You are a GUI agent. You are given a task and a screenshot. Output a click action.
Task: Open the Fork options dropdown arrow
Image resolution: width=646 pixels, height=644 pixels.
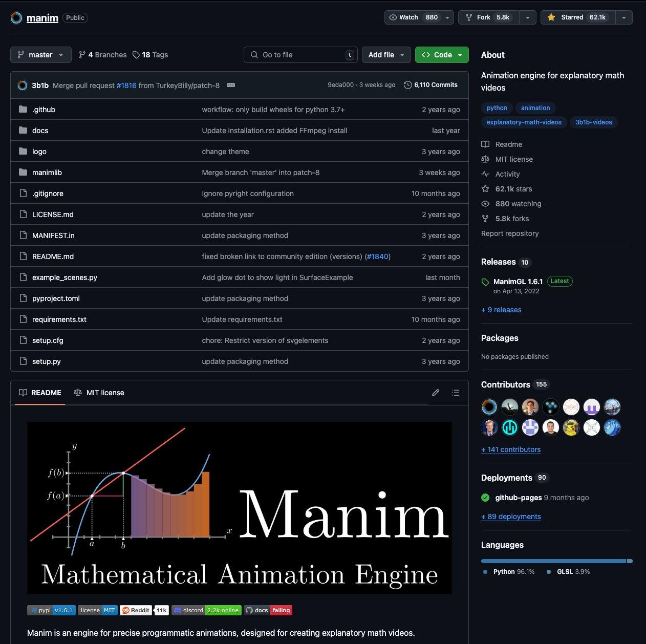(527, 17)
